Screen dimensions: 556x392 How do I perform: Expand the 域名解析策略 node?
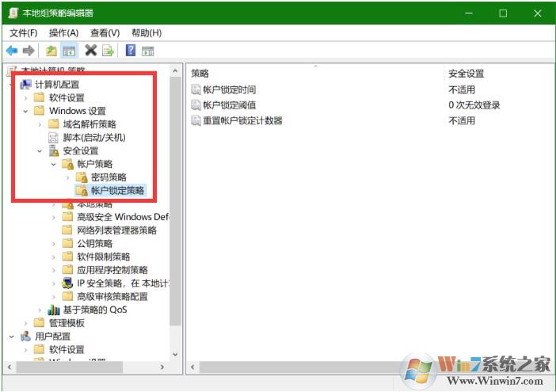tap(40, 124)
